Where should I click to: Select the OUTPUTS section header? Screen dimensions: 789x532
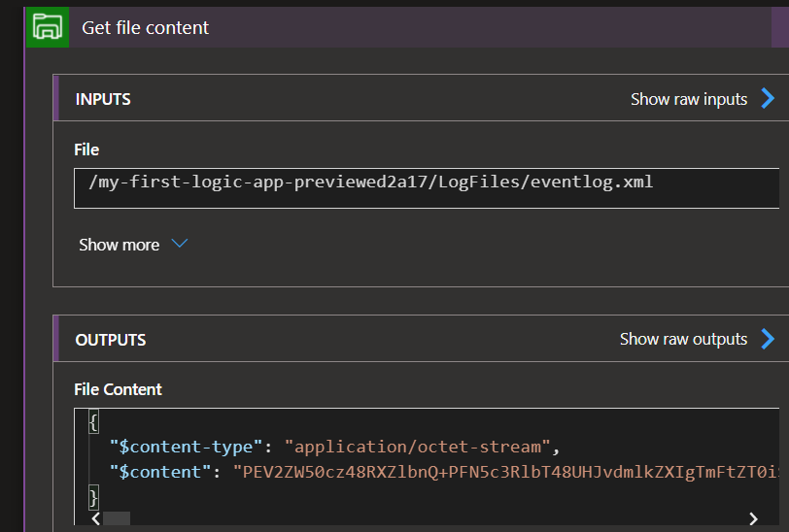point(111,340)
